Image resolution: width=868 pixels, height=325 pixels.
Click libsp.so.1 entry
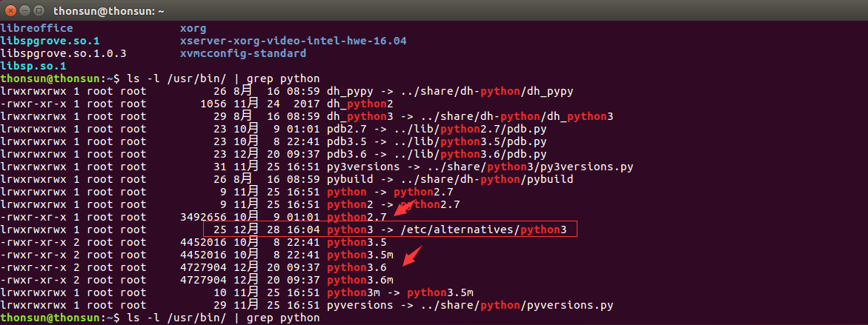pos(33,67)
